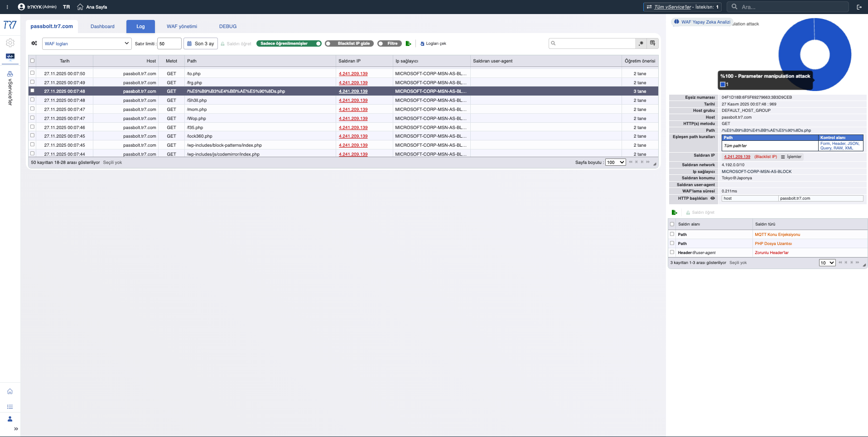The image size is (868, 437).
Task: Open the WAF yönetimi tab
Action: [182, 26]
